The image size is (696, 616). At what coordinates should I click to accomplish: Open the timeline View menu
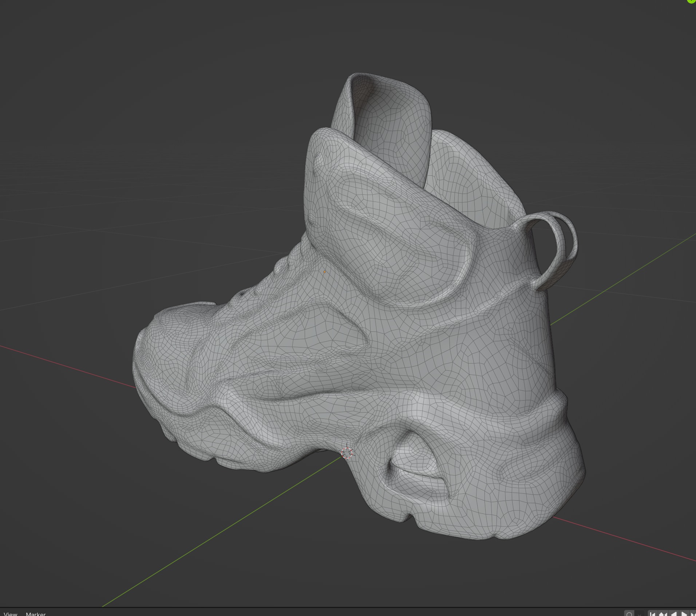11,613
